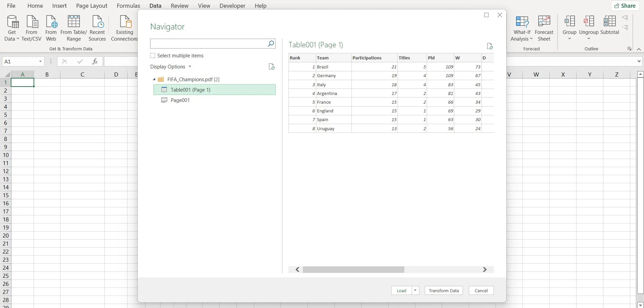Refresh the Table001 preview icon
Image resolution: width=644 pixels, height=308 pixels.
pos(490,46)
